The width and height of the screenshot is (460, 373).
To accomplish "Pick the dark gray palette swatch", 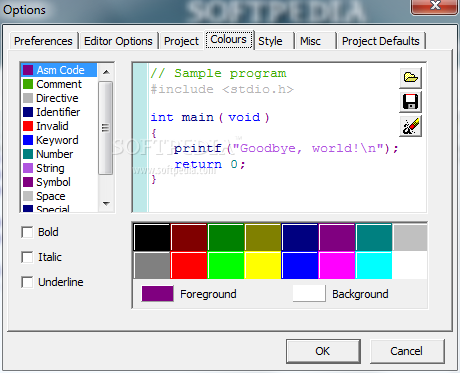I will [152, 265].
